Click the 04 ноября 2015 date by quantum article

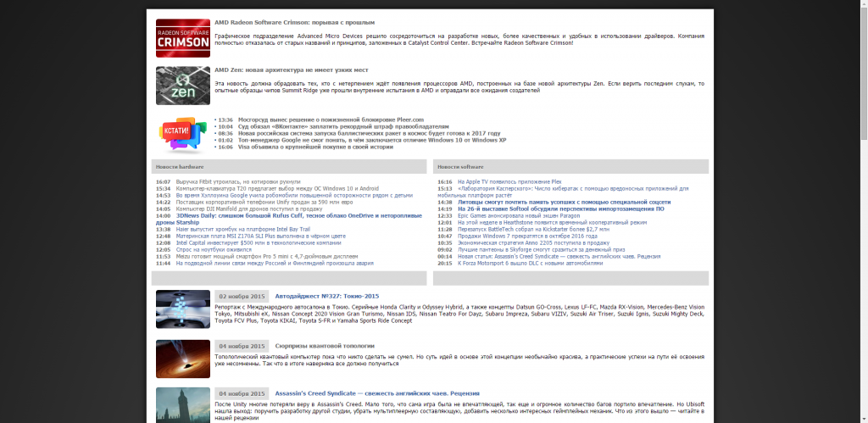pyautogui.click(x=242, y=346)
